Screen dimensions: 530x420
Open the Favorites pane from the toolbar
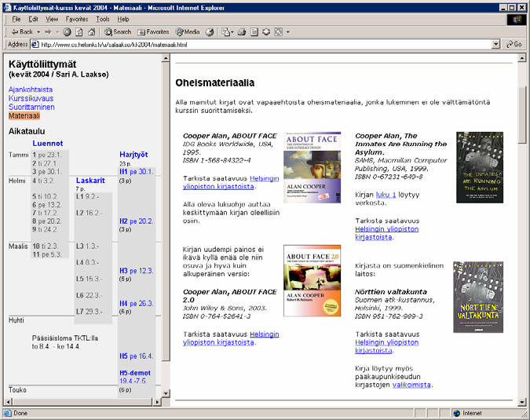click(x=153, y=31)
